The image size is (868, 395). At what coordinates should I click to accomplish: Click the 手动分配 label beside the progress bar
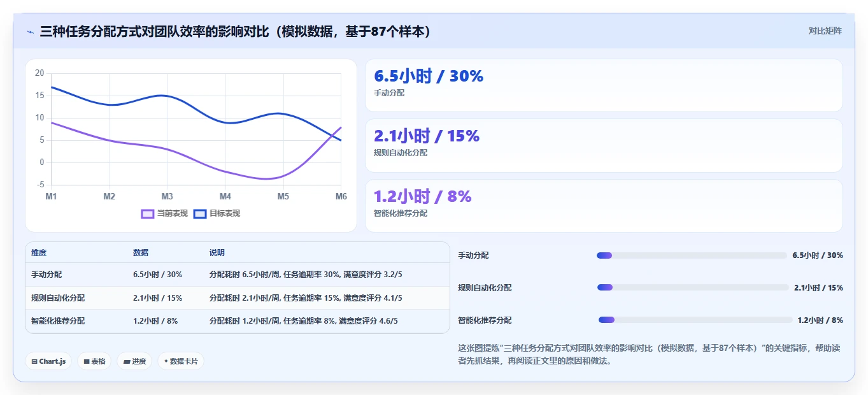[474, 255]
